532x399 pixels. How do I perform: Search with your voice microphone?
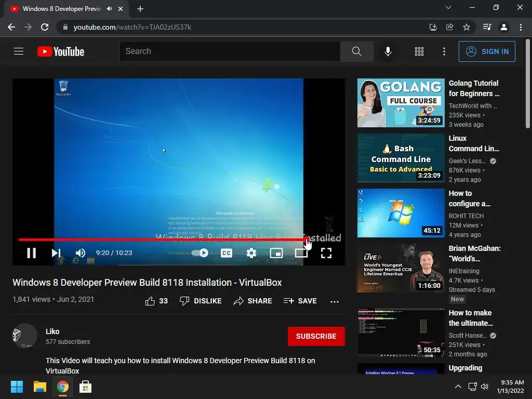(388, 51)
